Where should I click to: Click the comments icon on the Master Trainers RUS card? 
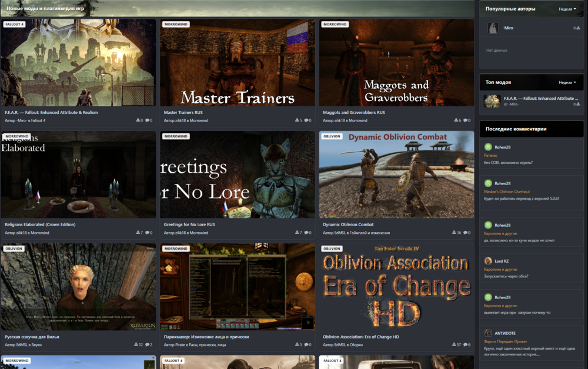(x=306, y=120)
